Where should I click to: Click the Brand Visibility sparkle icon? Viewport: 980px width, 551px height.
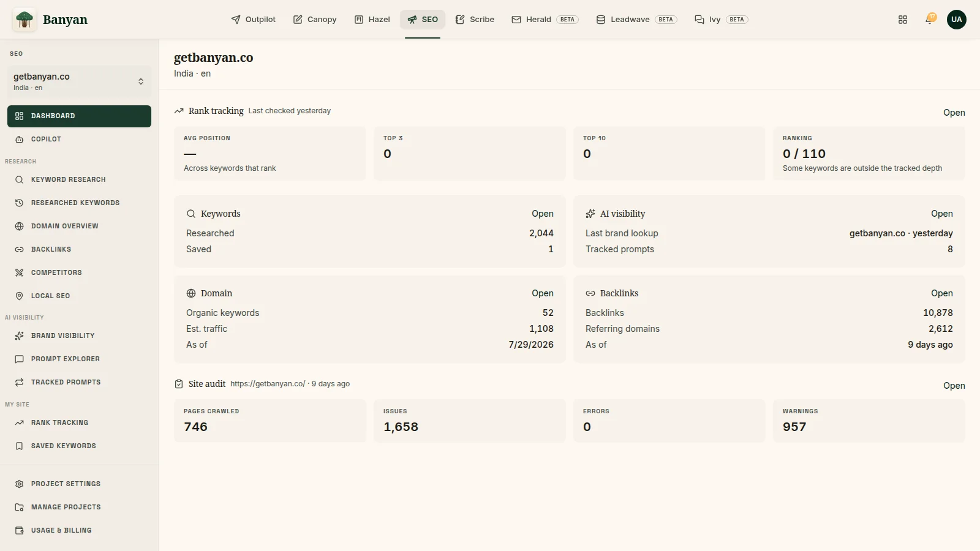tap(19, 335)
